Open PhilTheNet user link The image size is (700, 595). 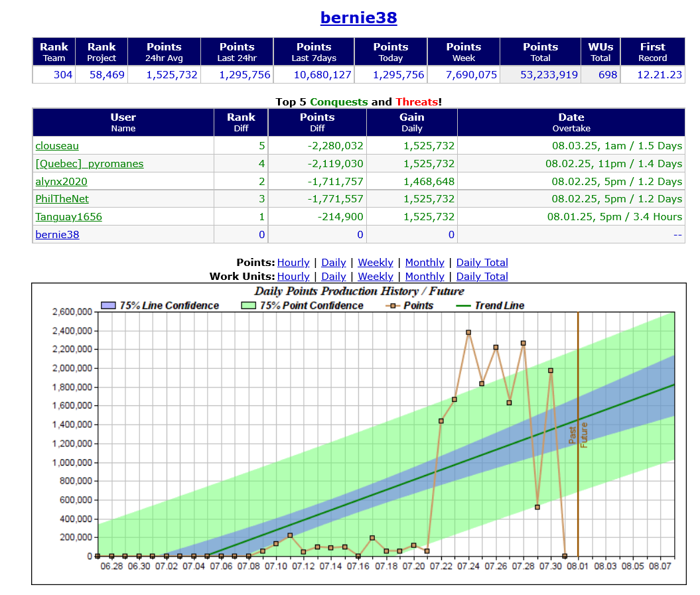pyautogui.click(x=62, y=199)
